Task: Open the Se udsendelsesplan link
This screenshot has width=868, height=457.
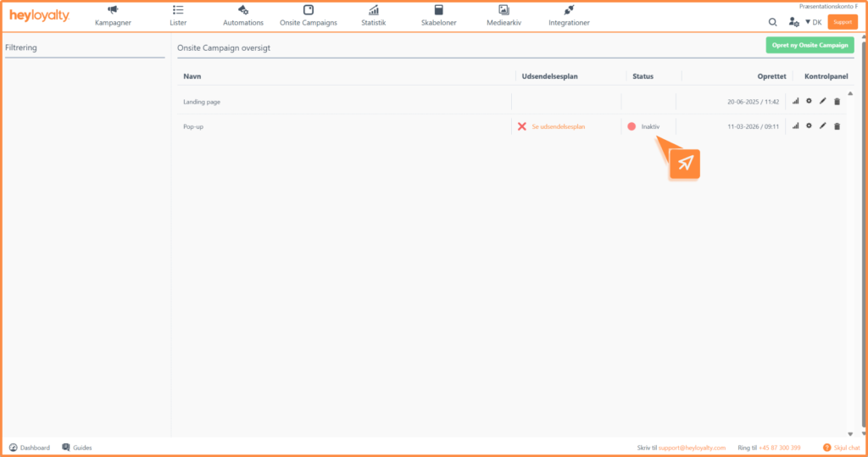Action: (x=558, y=126)
